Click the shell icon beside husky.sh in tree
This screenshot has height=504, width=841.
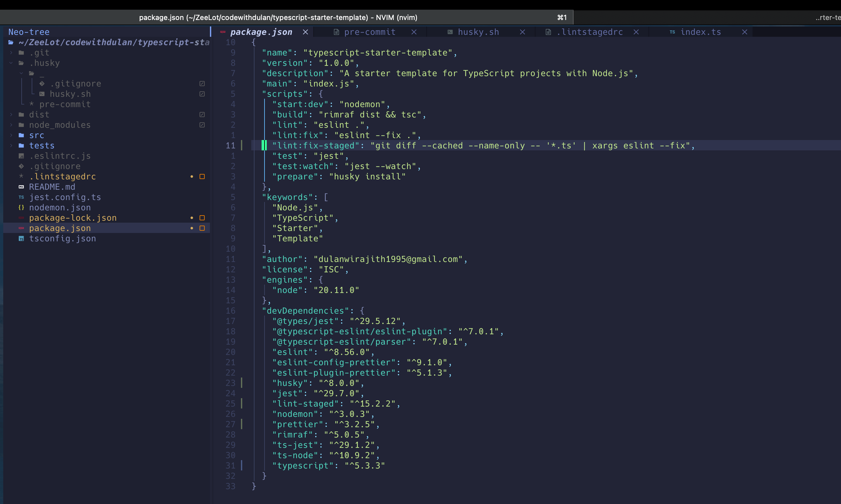[x=42, y=94]
